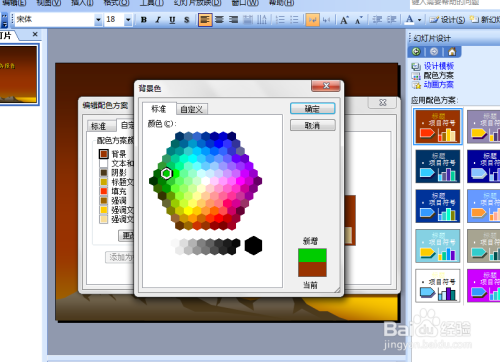500x362 pixels.
Task: Switch to 自定义 tab in 背景色 dialog
Action: 192,109
